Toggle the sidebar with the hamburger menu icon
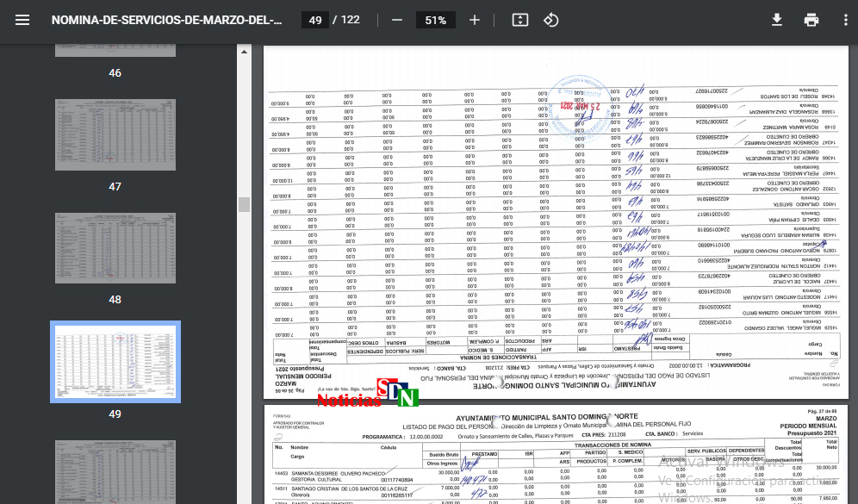The height and width of the screenshot is (504, 858). pos(22,20)
